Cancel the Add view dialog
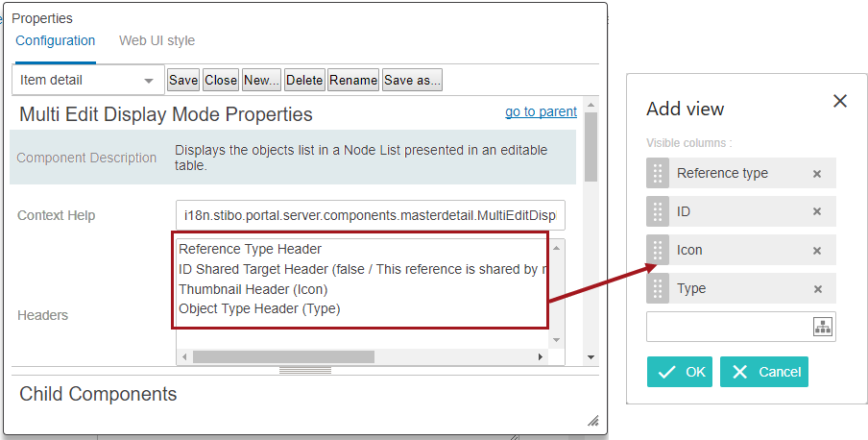 pos(764,372)
